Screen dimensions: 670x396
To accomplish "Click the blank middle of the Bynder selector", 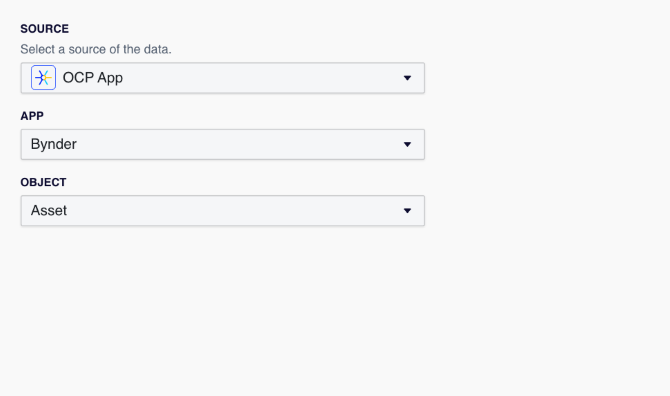I will tap(239, 144).
